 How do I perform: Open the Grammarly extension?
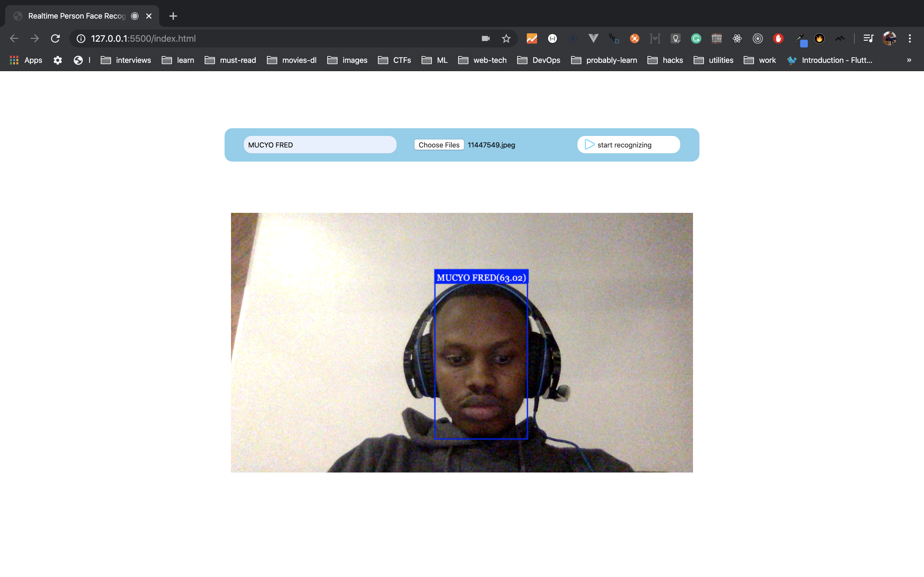[x=696, y=38]
